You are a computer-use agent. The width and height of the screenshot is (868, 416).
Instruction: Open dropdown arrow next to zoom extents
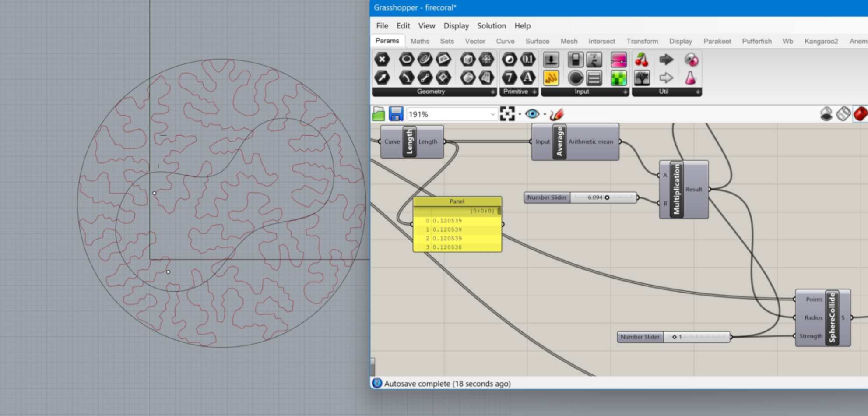[x=520, y=114]
